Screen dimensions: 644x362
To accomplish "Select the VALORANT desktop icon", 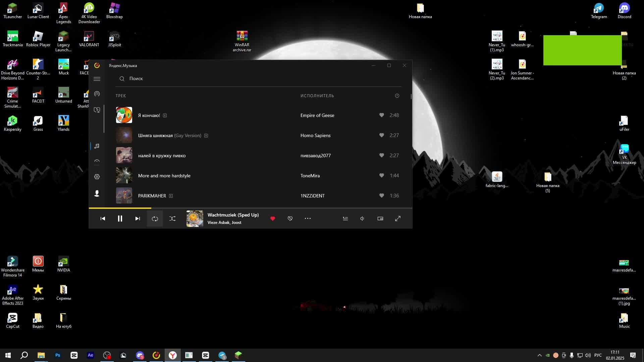I will click(x=89, y=39).
